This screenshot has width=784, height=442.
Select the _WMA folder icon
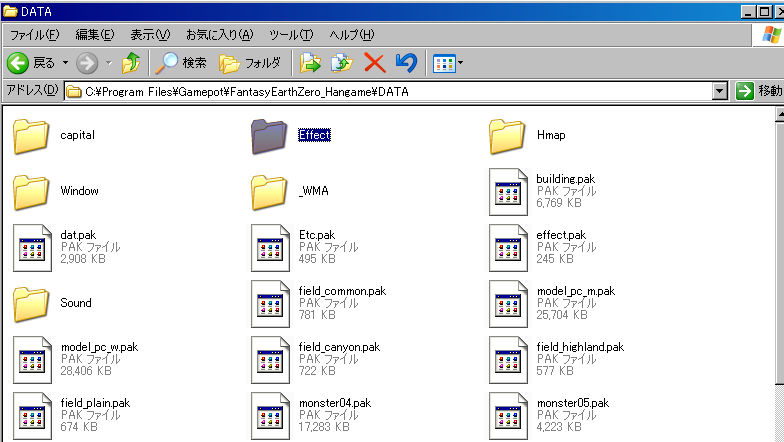coord(269,192)
